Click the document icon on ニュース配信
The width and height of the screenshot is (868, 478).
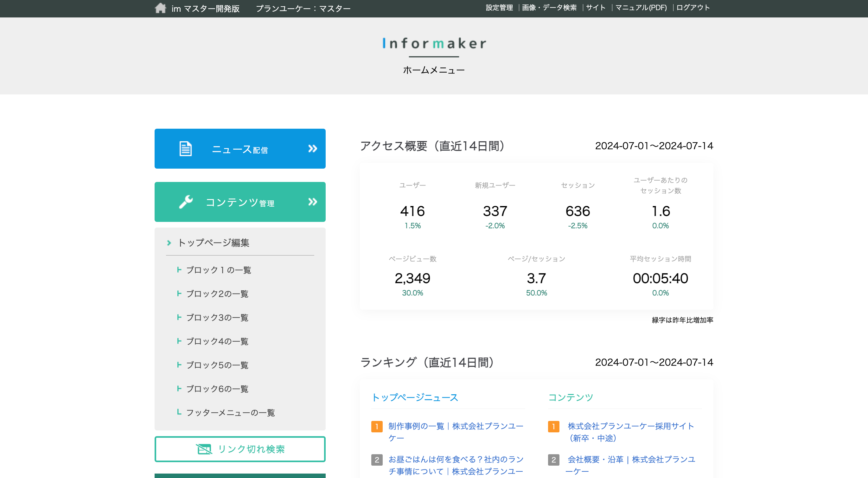pyautogui.click(x=185, y=149)
